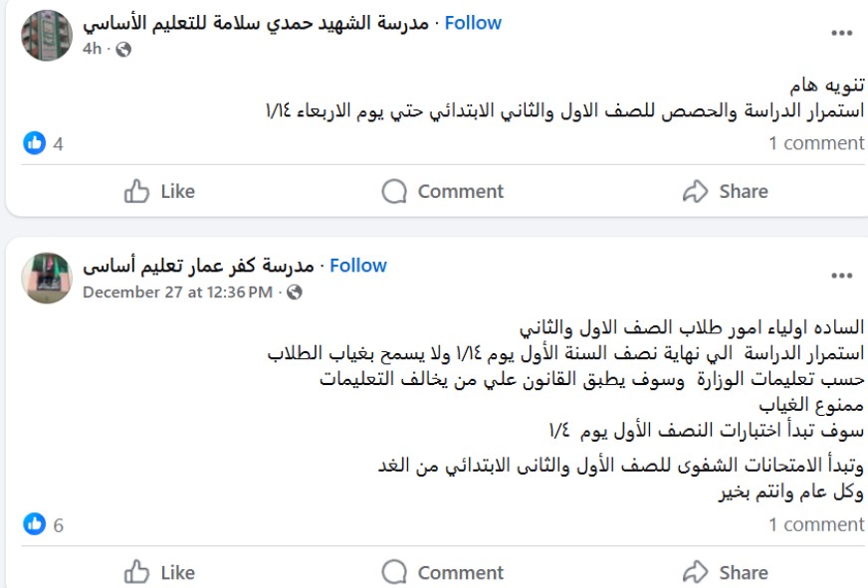The height and width of the screenshot is (588, 868).
Task: Open second post's three-dot options menu
Action: coord(842,277)
